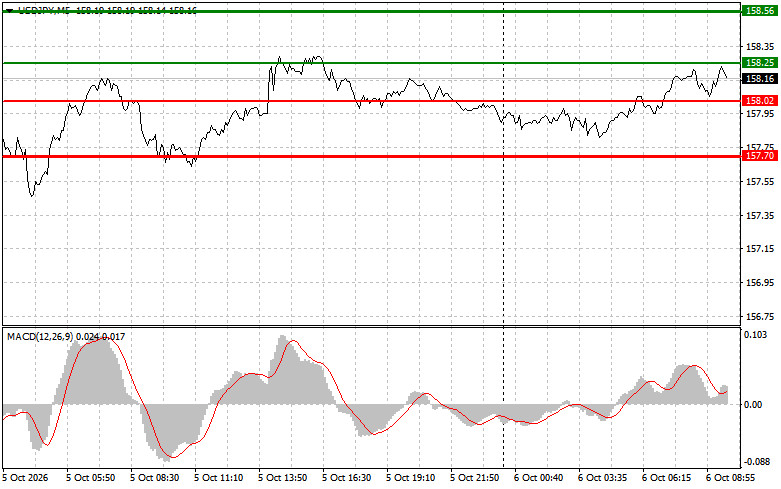Click the 157.95 price axis value
The image size is (781, 489).
[x=760, y=114]
